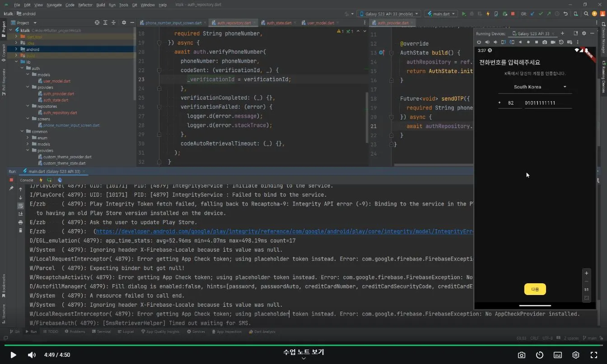The image size is (607, 364).
Task: Toggle video fullscreen mode
Action: (x=594, y=355)
